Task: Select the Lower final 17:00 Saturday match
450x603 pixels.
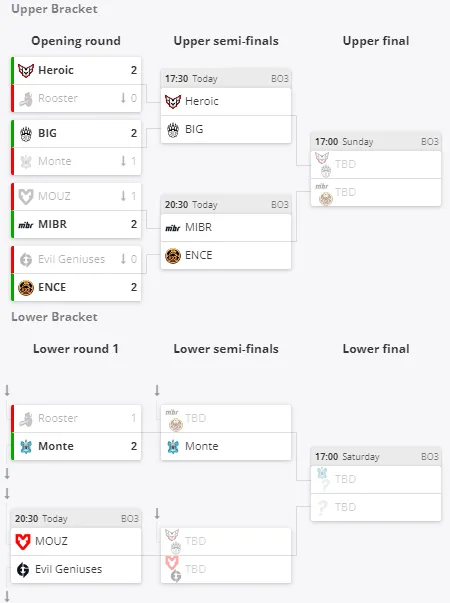Action: tap(376, 484)
